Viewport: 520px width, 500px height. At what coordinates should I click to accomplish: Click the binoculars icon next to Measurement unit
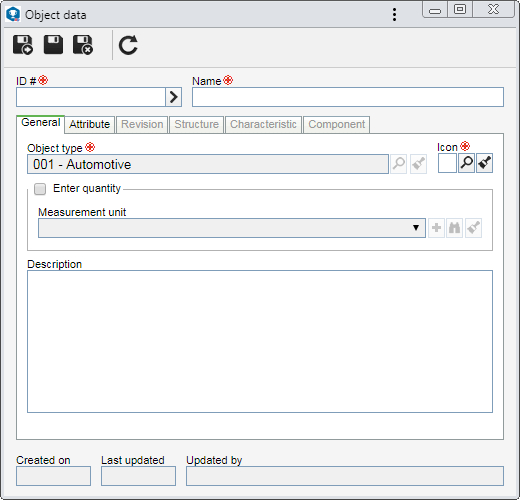pyautogui.click(x=455, y=228)
